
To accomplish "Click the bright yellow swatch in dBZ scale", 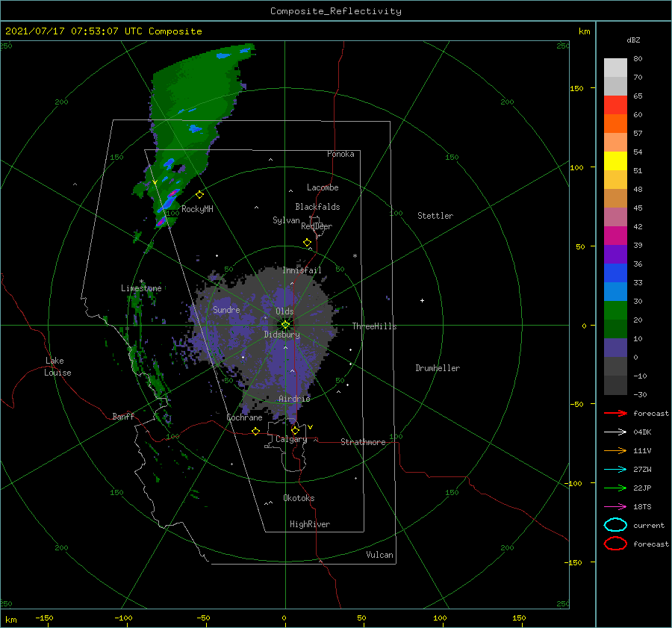I will tap(615, 161).
